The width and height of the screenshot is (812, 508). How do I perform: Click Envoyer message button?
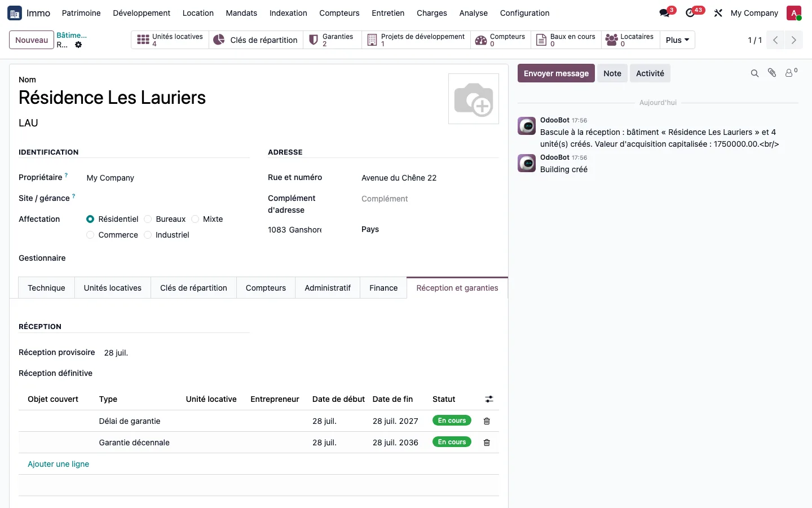tap(556, 73)
